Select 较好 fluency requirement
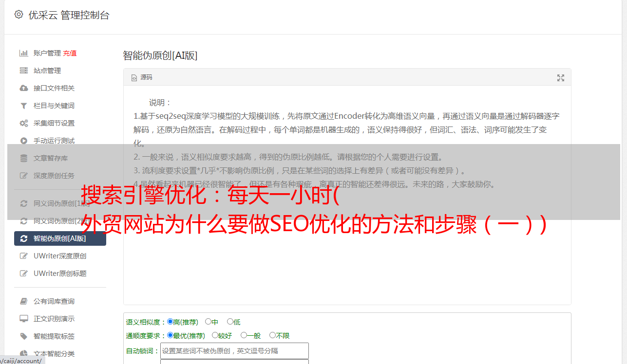Viewport: 627px width, 364px height. coord(215,335)
